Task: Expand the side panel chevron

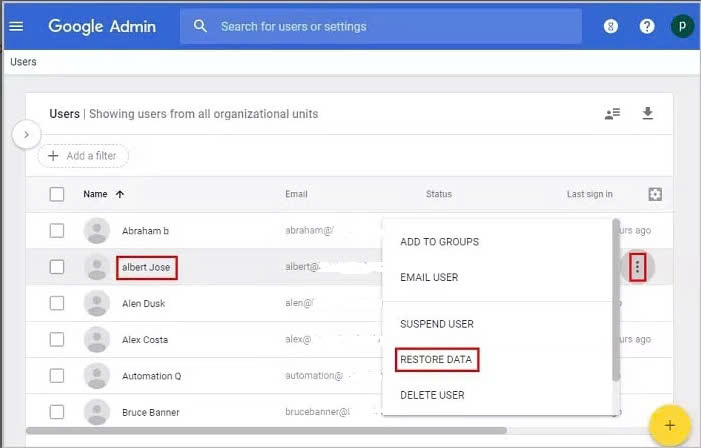Action: pos(27,134)
